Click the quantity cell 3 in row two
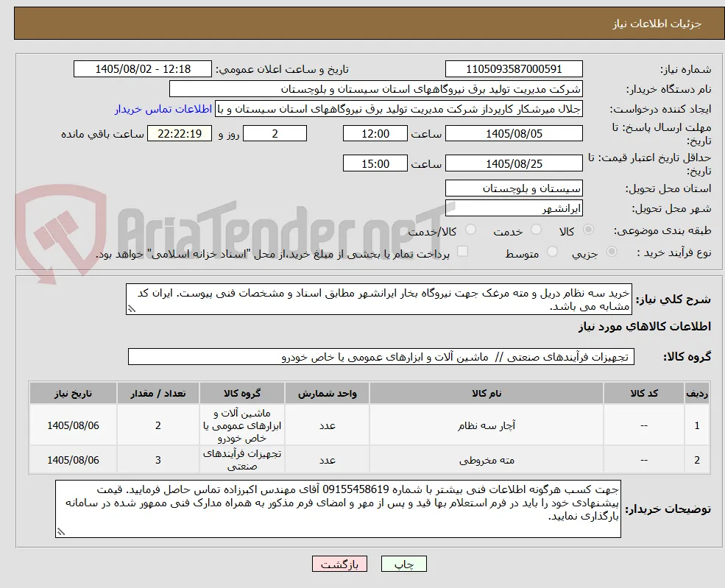The height and width of the screenshot is (588, 725). click(x=158, y=460)
